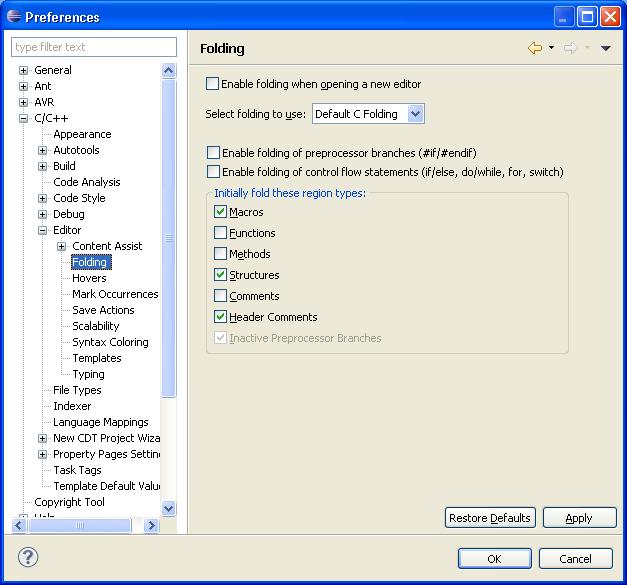Collapse the Editor node

pyautogui.click(x=42, y=230)
